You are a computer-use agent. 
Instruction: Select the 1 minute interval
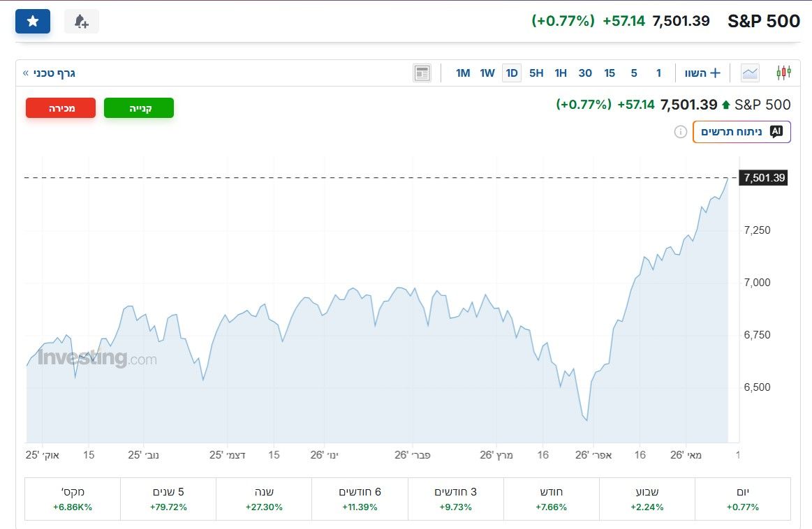pos(658,73)
